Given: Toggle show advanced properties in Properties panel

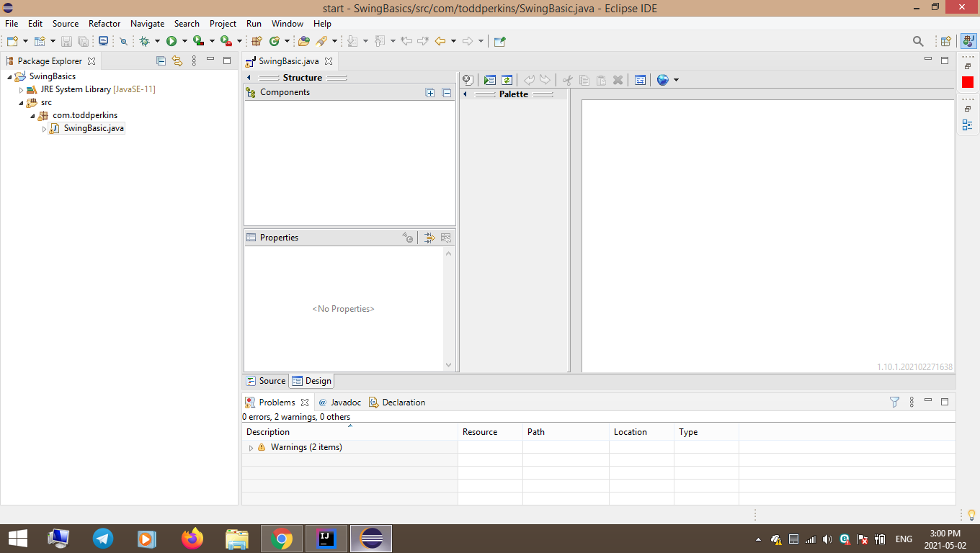Looking at the screenshot, I should pyautogui.click(x=428, y=238).
